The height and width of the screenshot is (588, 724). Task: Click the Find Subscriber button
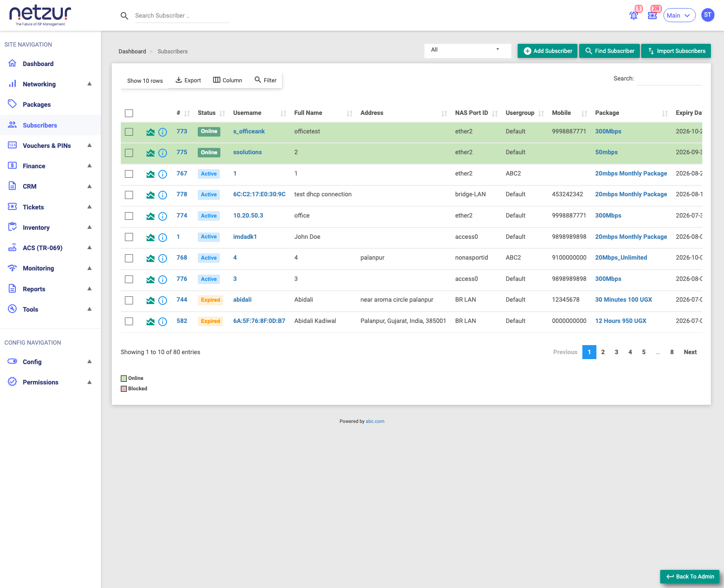(610, 51)
